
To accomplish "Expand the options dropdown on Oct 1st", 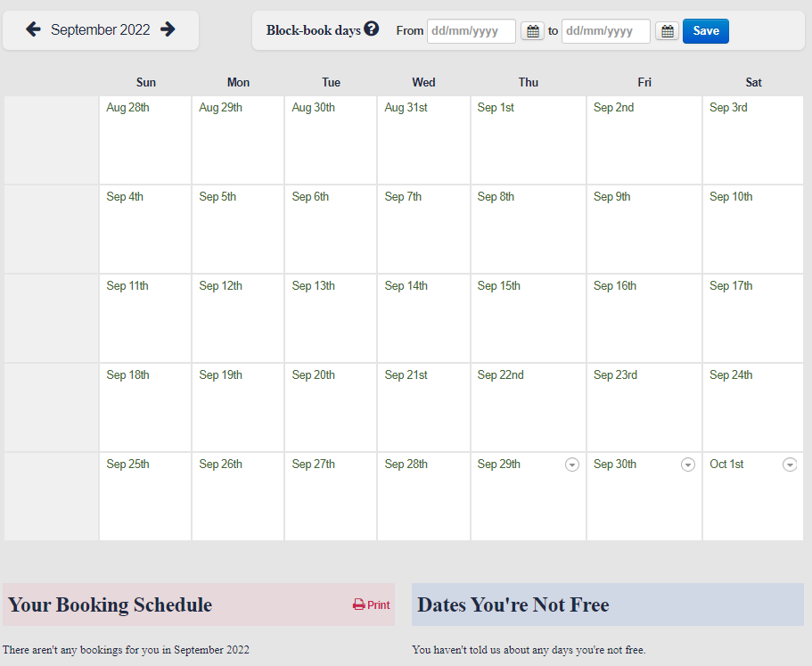I will [x=790, y=465].
